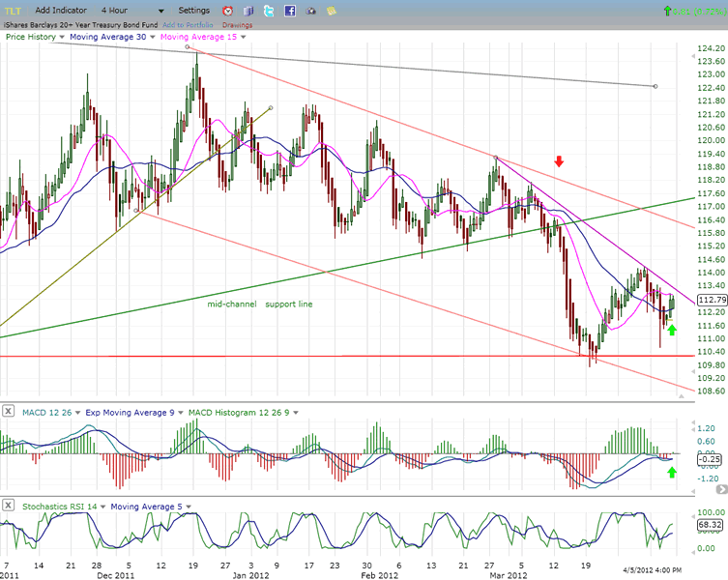Click the green price change arrow
Viewport: 728px width, 580px height.
(668, 11)
